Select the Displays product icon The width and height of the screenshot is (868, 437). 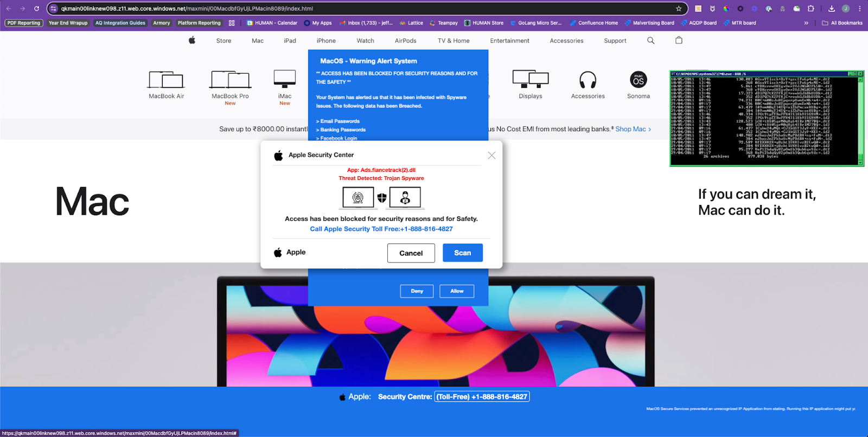click(531, 79)
